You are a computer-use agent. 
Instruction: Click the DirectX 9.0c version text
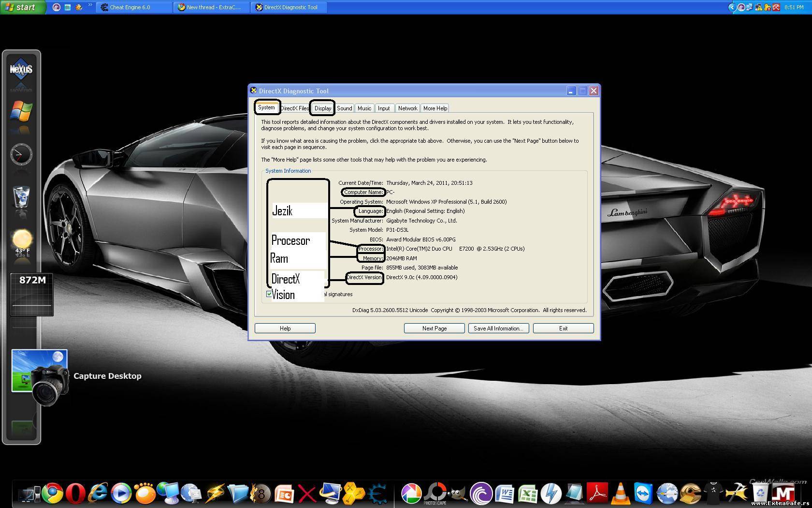pyautogui.click(x=421, y=277)
